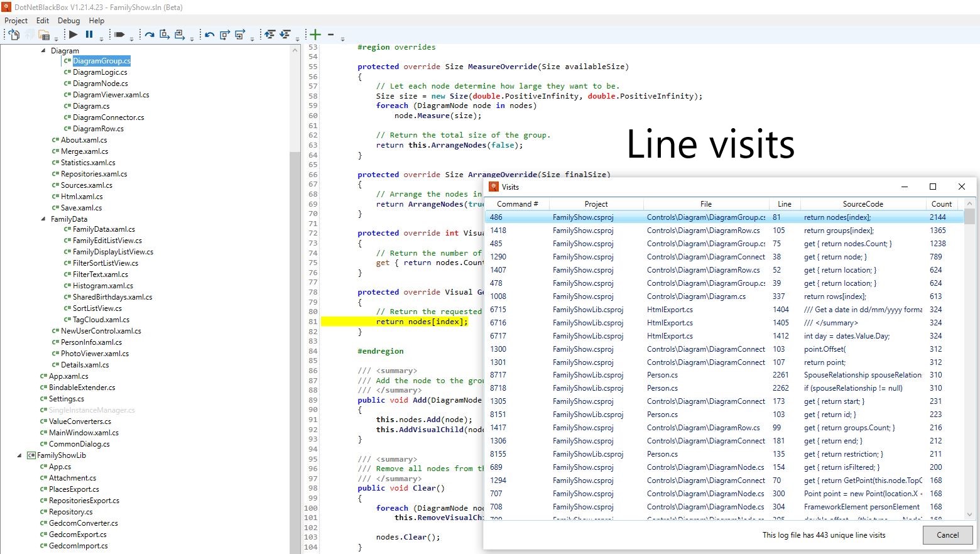Click the step backward curved arrow icon
This screenshot has height=554, width=980.
pyautogui.click(x=209, y=35)
